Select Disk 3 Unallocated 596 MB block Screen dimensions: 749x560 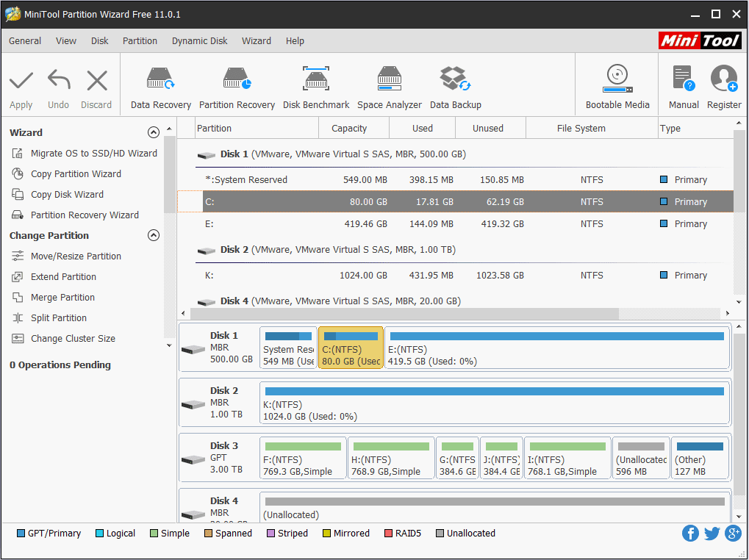(641, 457)
